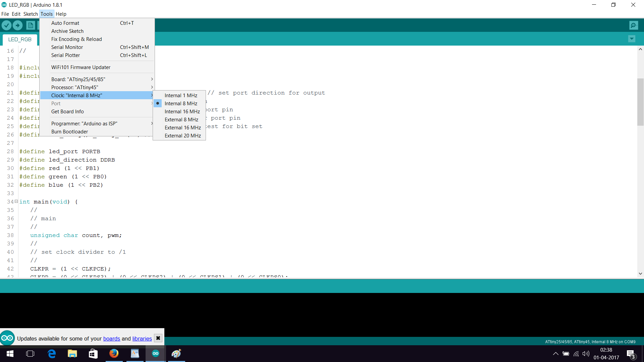Open the File menu

tap(5, 14)
